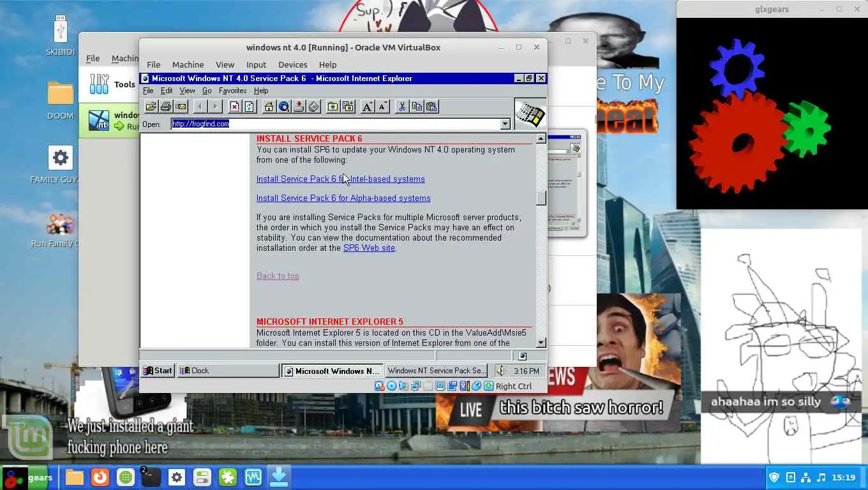Open the Terminal from the Linux panel
The image size is (868, 490).
(151, 477)
